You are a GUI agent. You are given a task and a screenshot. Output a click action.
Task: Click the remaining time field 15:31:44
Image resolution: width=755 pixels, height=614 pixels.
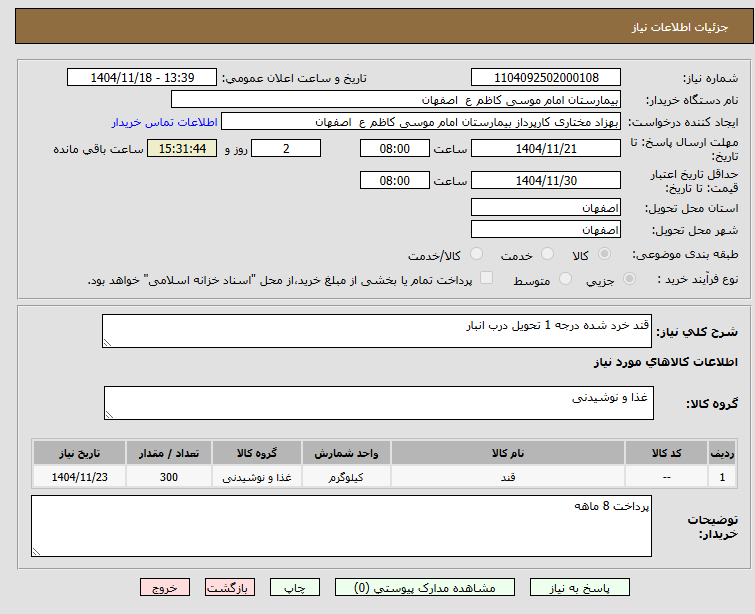[x=182, y=148]
